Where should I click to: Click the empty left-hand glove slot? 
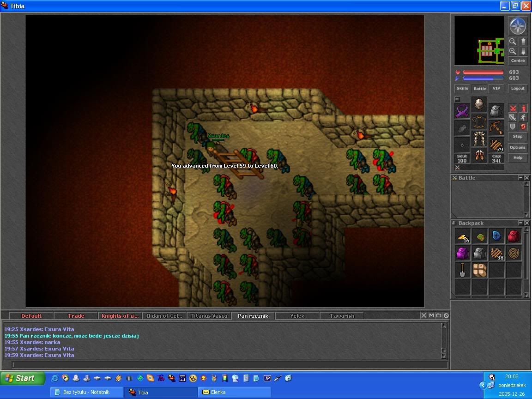tap(462, 128)
